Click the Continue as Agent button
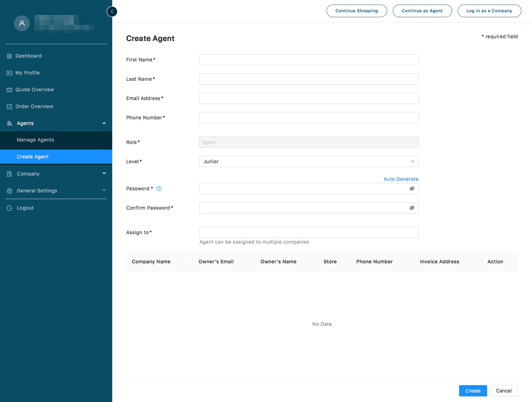 422,11
